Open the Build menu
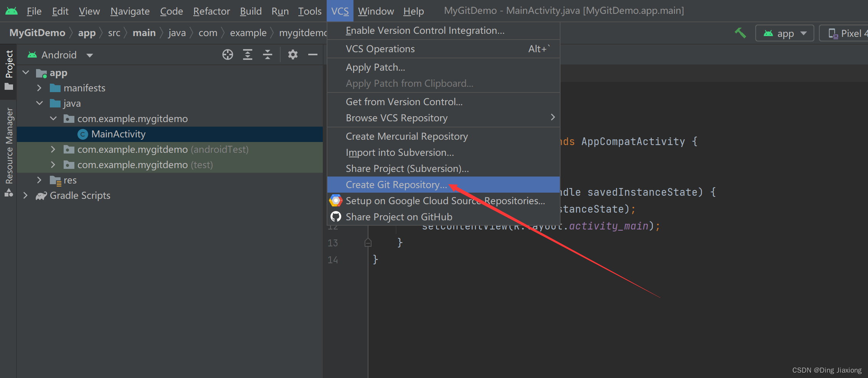This screenshot has height=378, width=868. coord(251,11)
